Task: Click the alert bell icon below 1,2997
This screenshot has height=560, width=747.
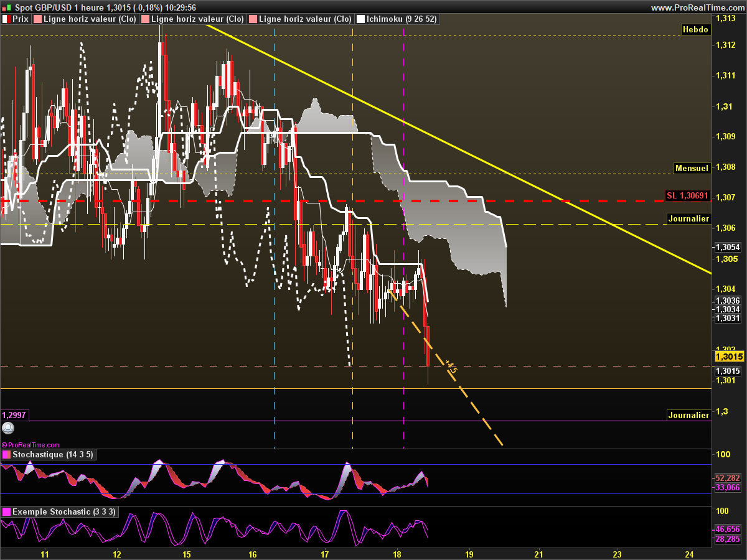Action: coord(7,429)
